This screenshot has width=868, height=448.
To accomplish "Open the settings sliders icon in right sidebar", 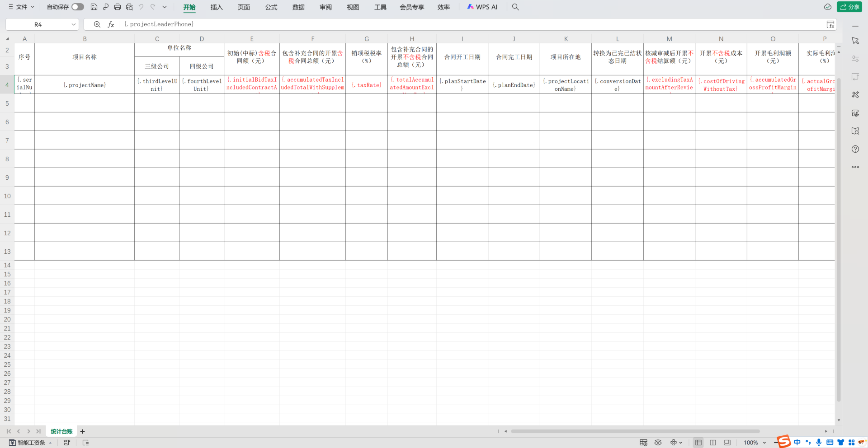I will tap(855, 59).
